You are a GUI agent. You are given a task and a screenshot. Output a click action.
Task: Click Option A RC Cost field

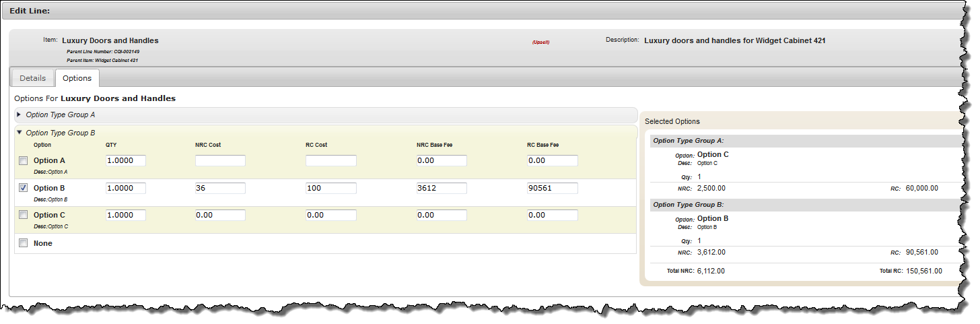(x=330, y=161)
